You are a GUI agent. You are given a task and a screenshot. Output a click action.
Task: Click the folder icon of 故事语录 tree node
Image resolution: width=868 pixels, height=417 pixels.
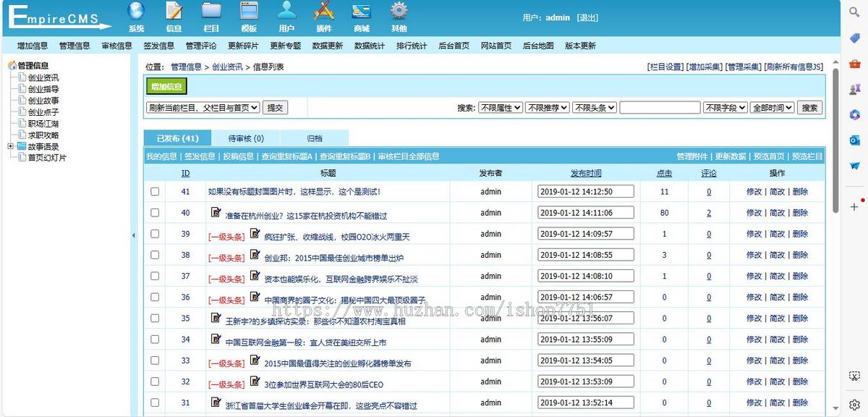click(22, 146)
